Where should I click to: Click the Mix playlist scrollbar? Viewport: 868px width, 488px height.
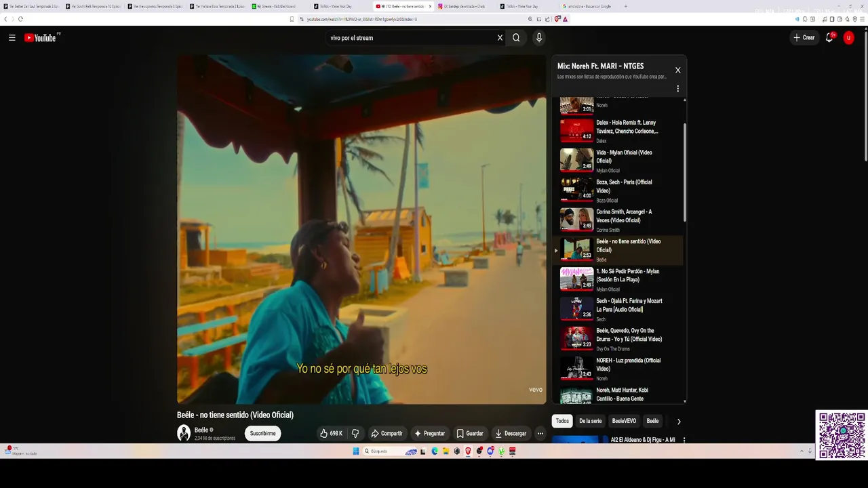(x=684, y=172)
